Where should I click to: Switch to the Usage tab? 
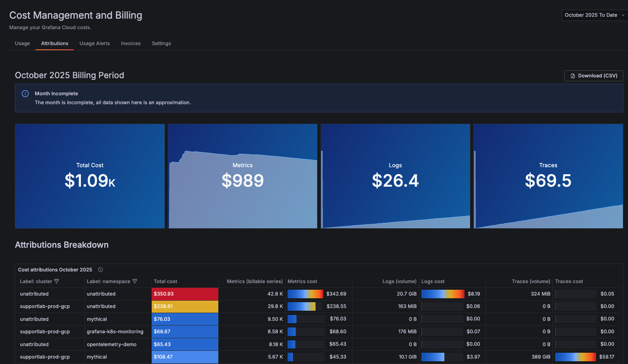point(22,43)
